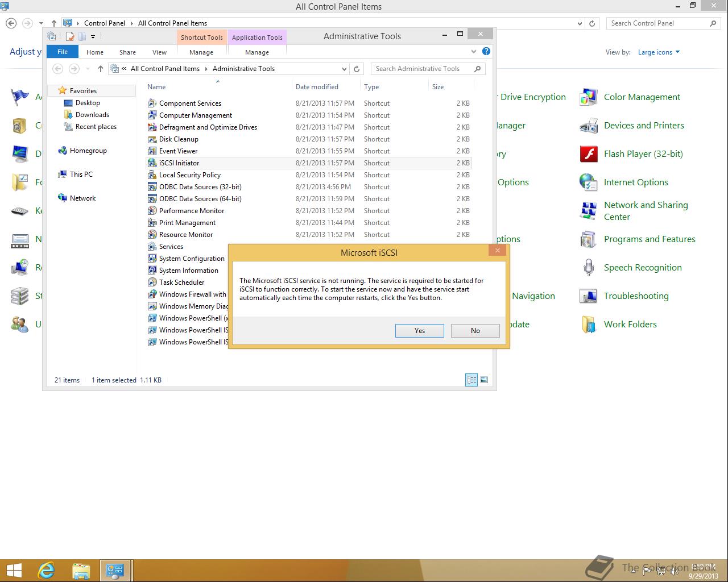The image size is (728, 582).
Task: Select the Print Management icon
Action: tap(152, 223)
